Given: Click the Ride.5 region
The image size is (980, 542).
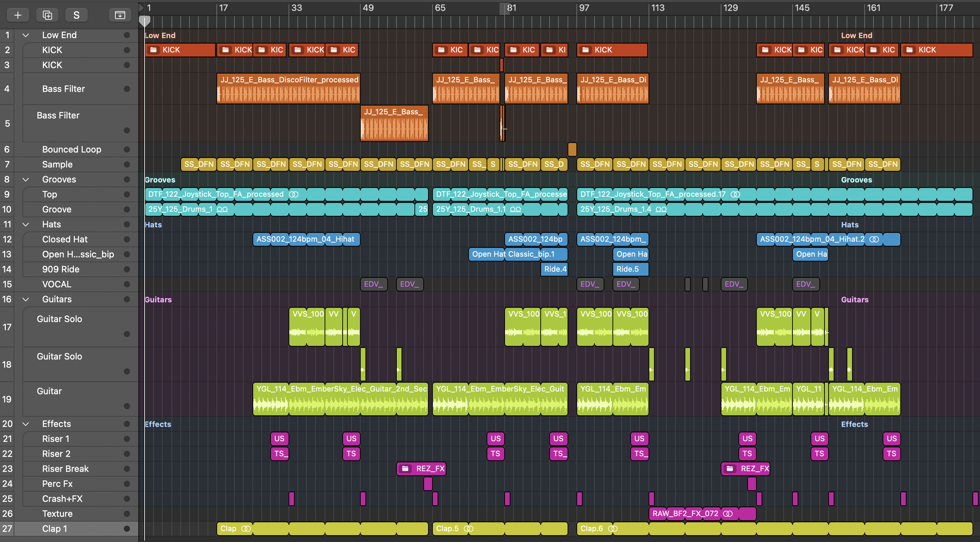Looking at the screenshot, I should 631,269.
